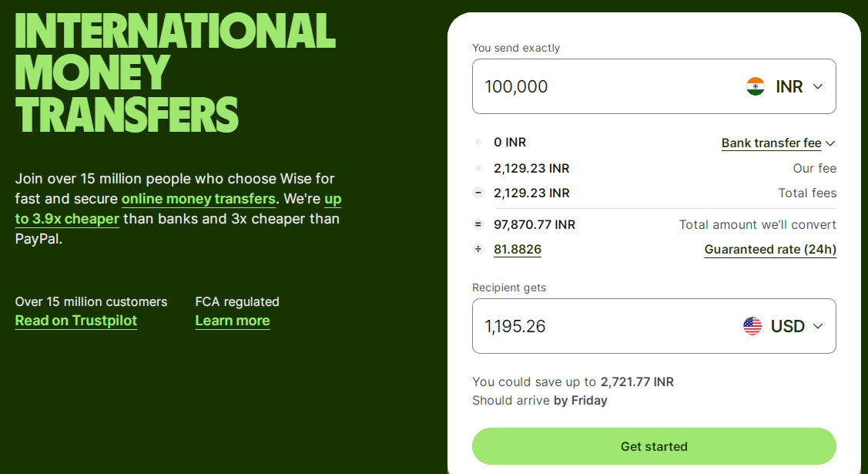This screenshot has height=474, width=868.
Task: Click the minus symbol beside total fees
Action: coord(478,193)
